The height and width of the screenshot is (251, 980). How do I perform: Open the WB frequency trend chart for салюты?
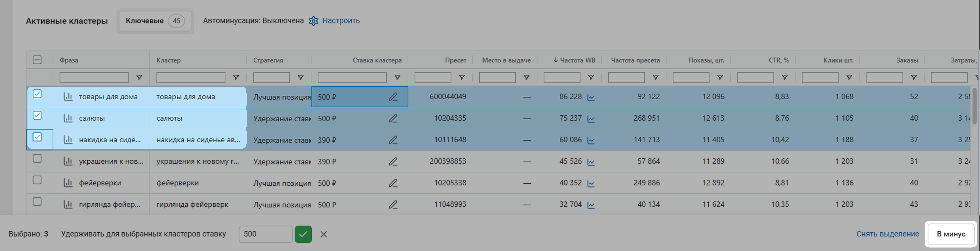click(590, 119)
